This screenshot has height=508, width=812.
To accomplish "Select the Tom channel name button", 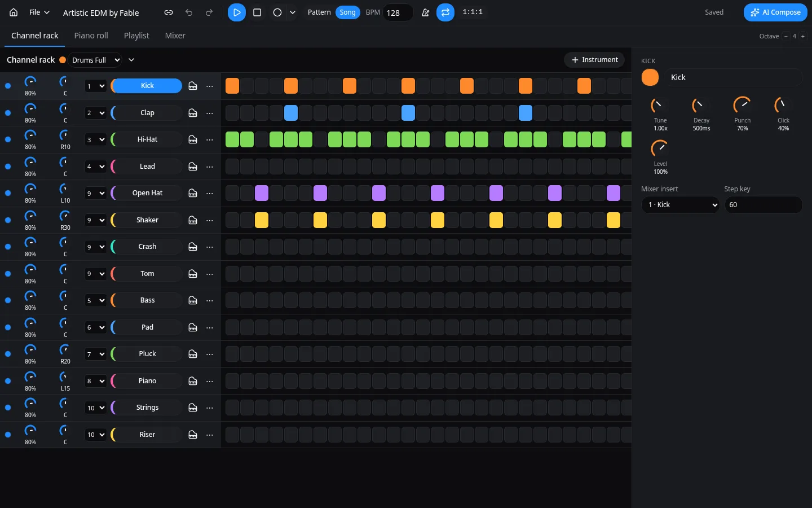I will point(147,274).
